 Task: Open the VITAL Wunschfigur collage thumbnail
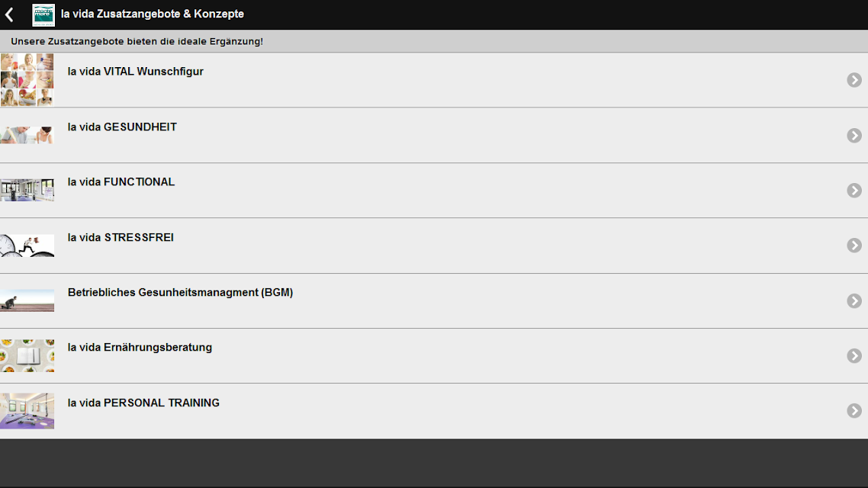(x=27, y=79)
